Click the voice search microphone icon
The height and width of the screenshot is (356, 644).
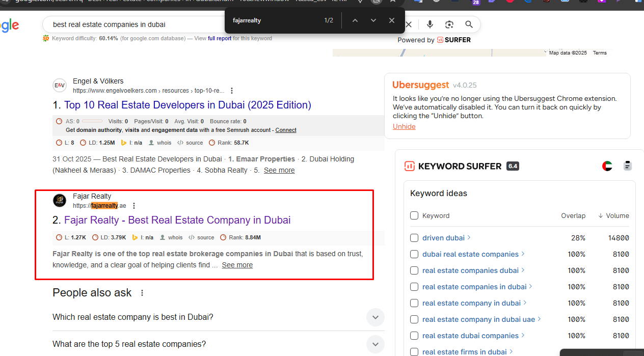coord(430,24)
